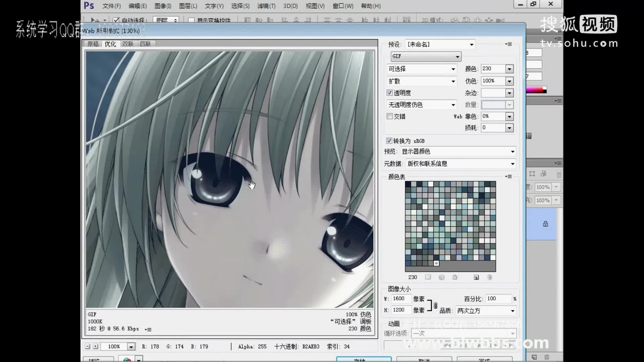644x362 pixels.
Task: Click the Photoshop Ps logo icon
Action: point(89,5)
